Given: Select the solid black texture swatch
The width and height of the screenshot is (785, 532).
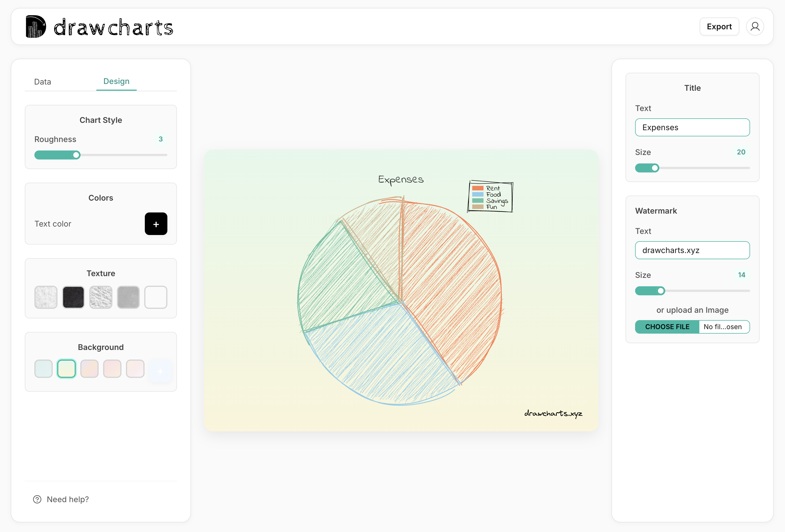Looking at the screenshot, I should pyautogui.click(x=73, y=297).
